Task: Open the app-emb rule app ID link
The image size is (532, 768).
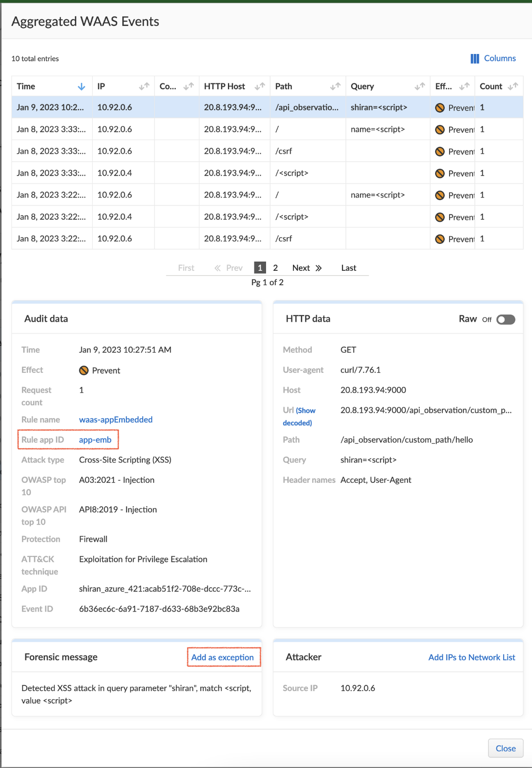Action: pos(95,440)
